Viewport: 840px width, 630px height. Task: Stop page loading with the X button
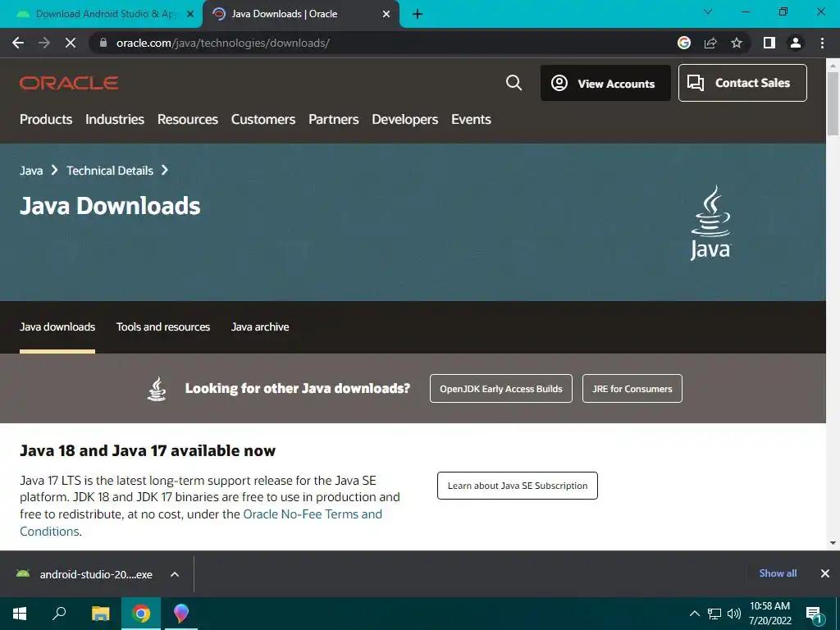coord(71,43)
